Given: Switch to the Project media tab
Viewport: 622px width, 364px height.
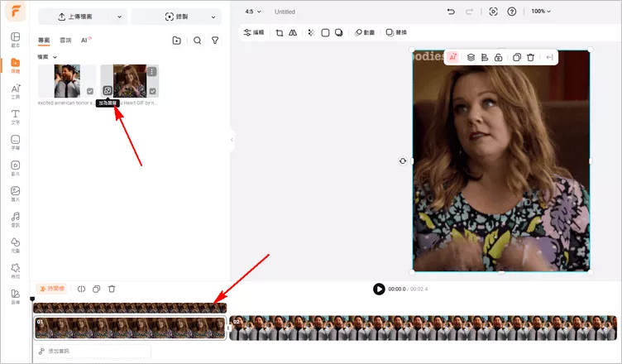Looking at the screenshot, I should coord(44,40).
